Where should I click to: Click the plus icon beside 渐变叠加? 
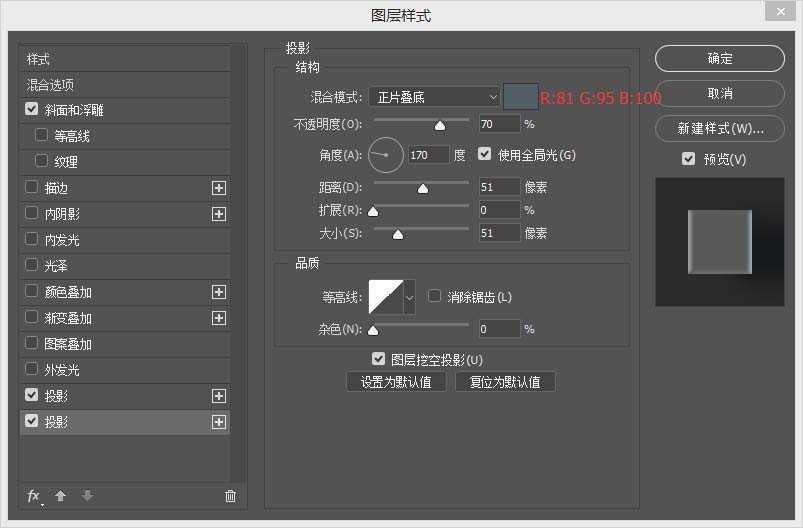coord(219,318)
